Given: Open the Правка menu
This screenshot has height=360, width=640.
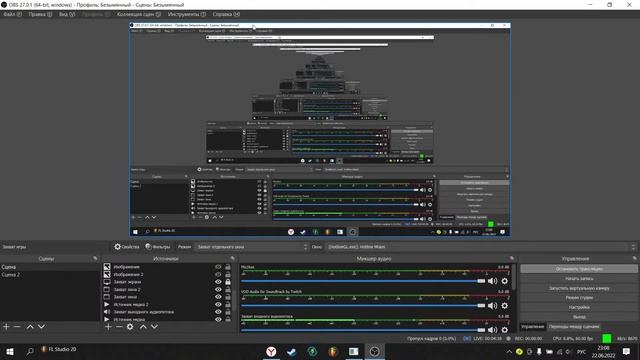Looking at the screenshot, I should 40,14.
